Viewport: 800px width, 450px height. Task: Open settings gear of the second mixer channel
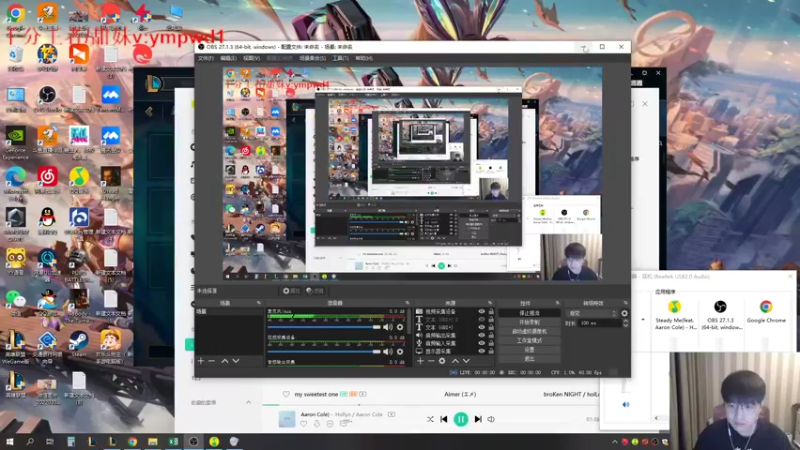click(400, 352)
